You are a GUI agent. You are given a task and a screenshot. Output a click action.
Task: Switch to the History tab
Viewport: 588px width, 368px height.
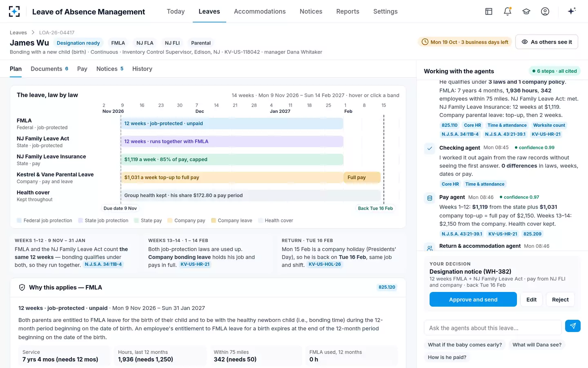[142, 69]
